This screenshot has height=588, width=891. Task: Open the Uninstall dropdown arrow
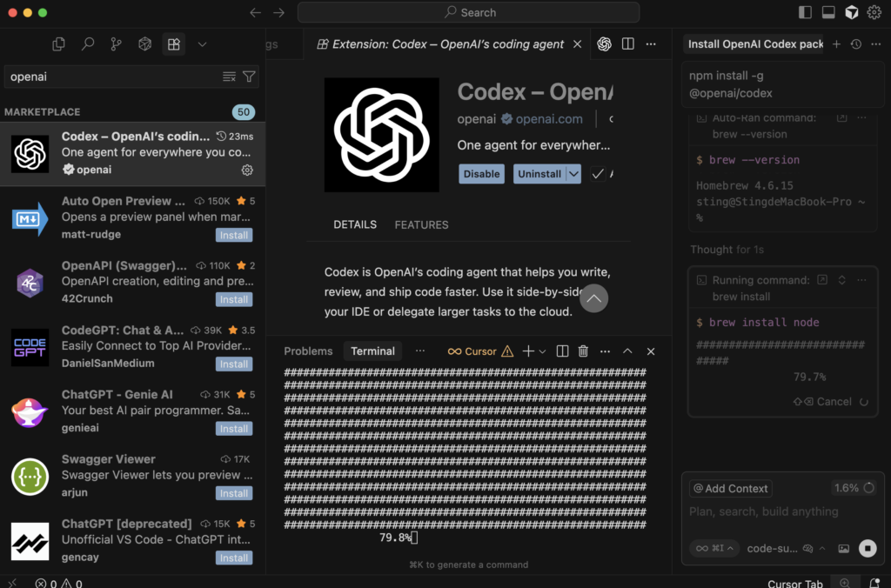tap(573, 174)
